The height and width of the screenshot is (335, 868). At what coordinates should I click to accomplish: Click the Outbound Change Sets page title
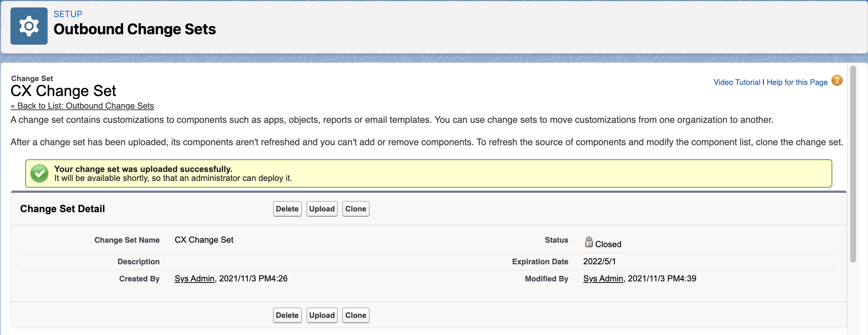click(x=135, y=29)
